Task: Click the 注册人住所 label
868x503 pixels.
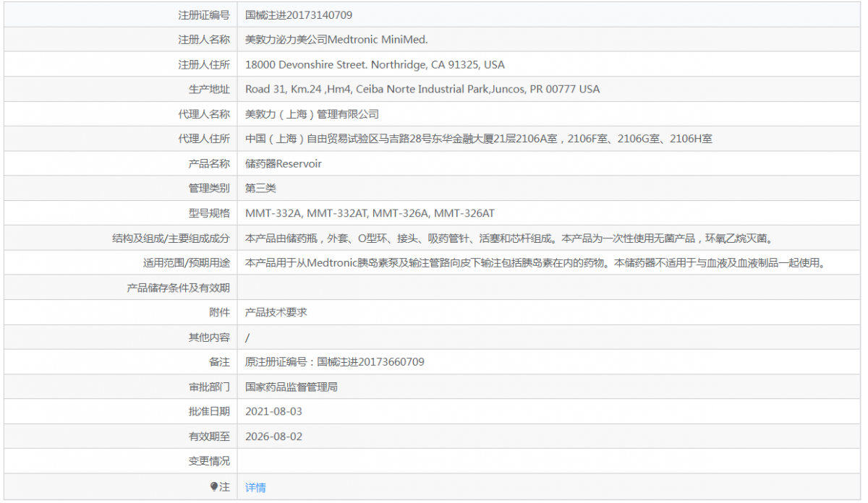Action: tap(204, 64)
